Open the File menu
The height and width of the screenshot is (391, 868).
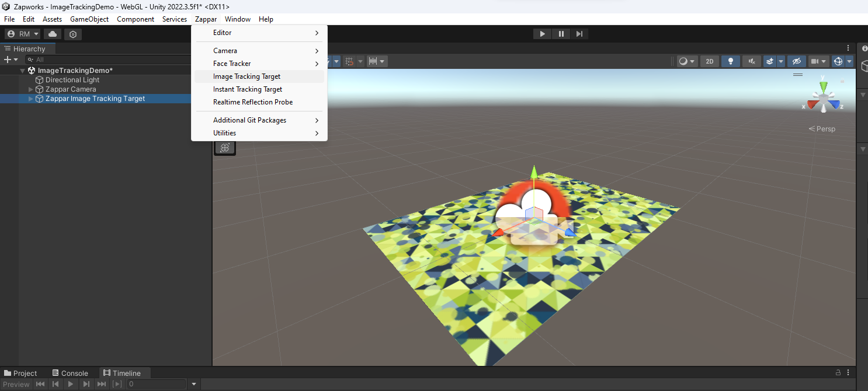coord(9,19)
